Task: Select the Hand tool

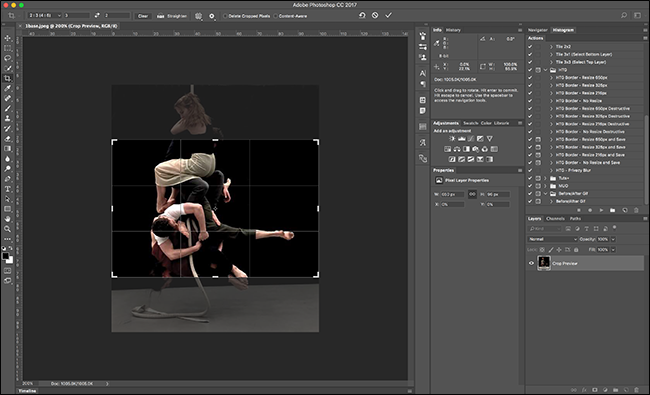Action: pos(7,219)
